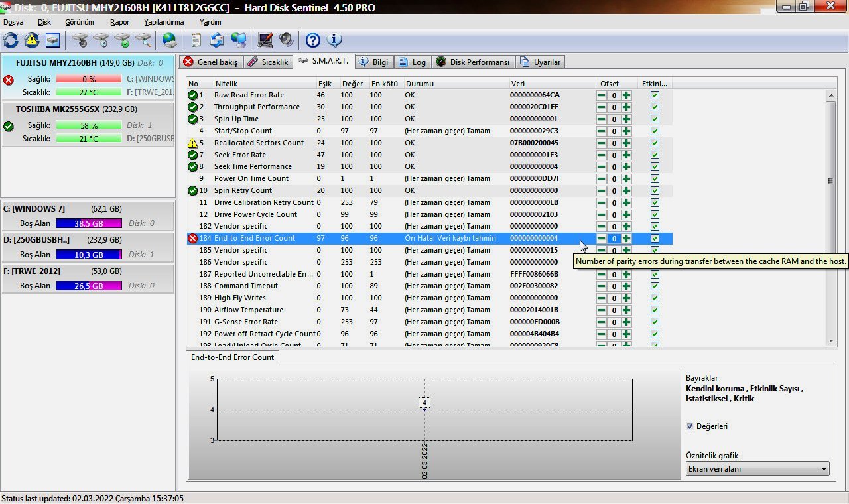
Task: Click the SMART table vertical scrollbar down arrow
Action: pyautogui.click(x=831, y=340)
